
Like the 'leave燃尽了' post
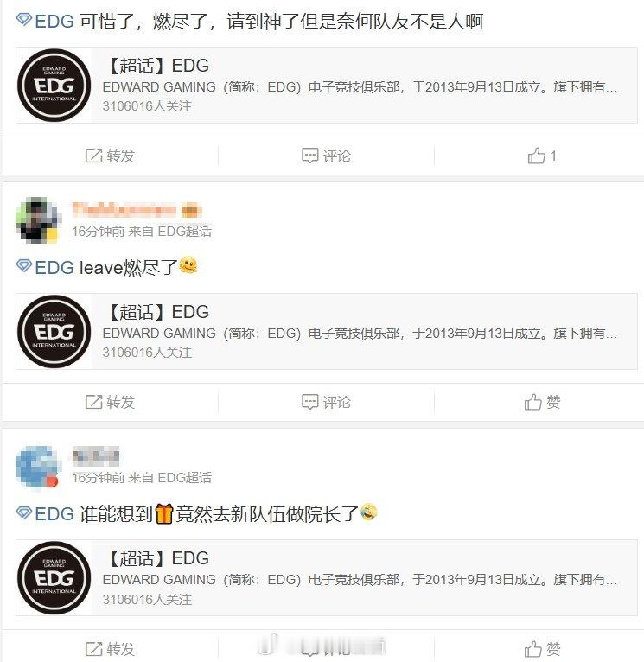(542, 402)
